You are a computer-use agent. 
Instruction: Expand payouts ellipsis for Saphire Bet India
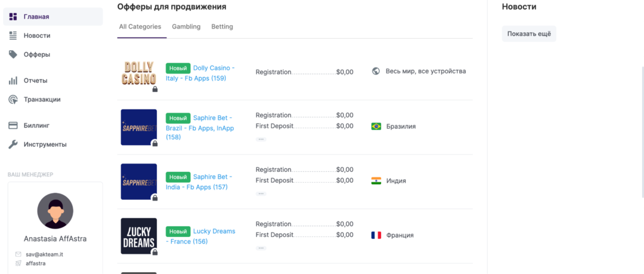click(261, 193)
